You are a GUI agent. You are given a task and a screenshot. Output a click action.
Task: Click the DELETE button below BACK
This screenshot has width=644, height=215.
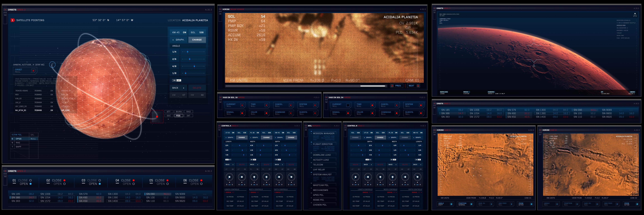197,88
